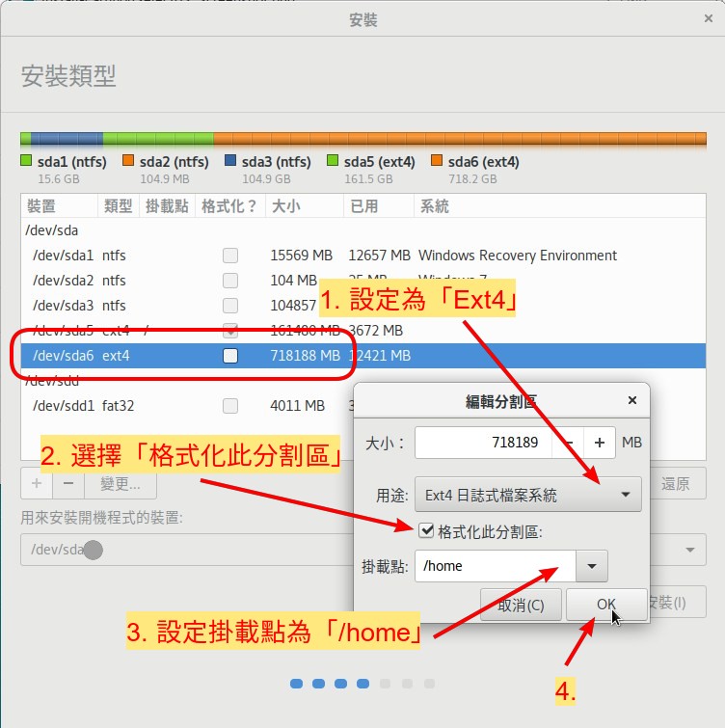Image resolution: width=725 pixels, height=728 pixels.
Task: Click the add partition (+) button below the list
Action: [36, 484]
